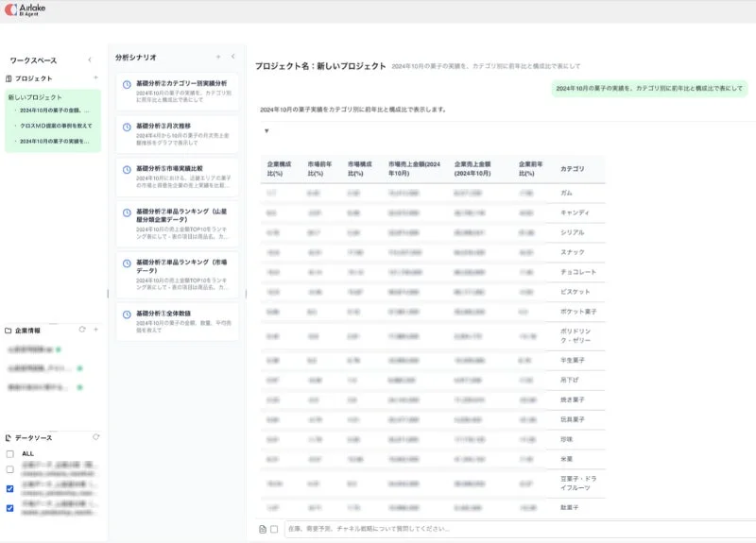Open scenario 単品ランキング（市場データ）
This screenshot has height=543, width=756.
(178, 275)
